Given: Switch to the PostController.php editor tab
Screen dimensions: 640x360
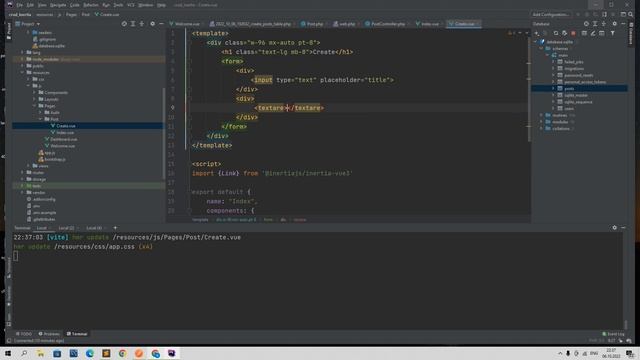Looking at the screenshot, I should point(385,24).
